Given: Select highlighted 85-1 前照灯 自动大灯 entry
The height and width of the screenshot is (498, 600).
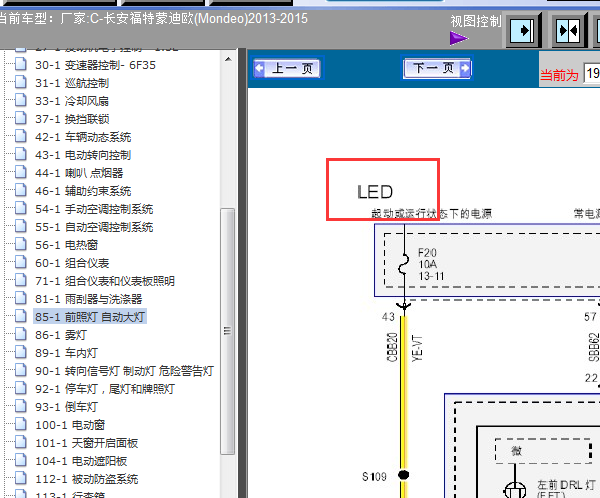Looking at the screenshot, I should click(90, 317).
